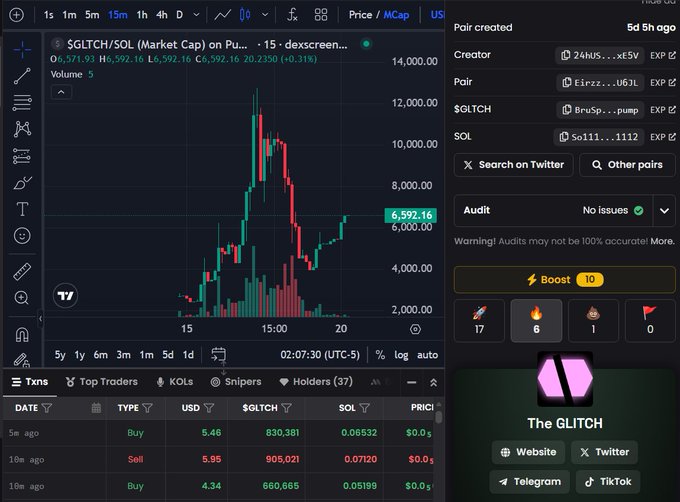
Task: Set chart range to 5d
Action: point(168,355)
